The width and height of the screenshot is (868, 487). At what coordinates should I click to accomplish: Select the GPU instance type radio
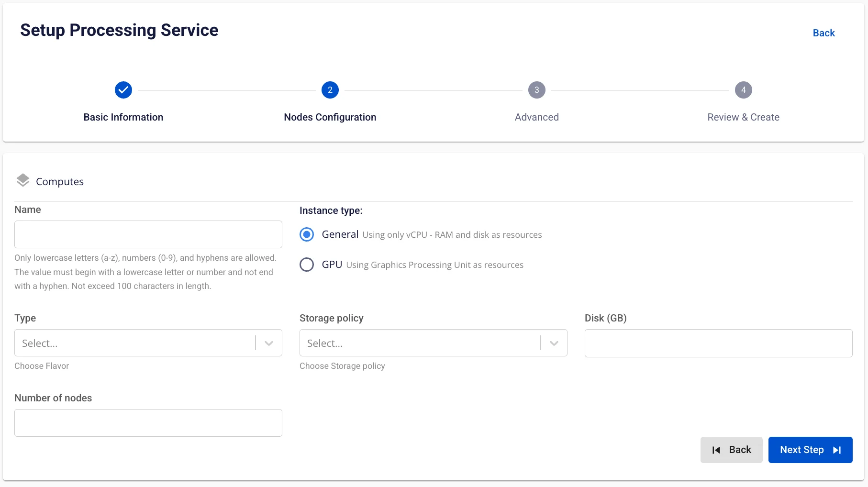pyautogui.click(x=307, y=265)
